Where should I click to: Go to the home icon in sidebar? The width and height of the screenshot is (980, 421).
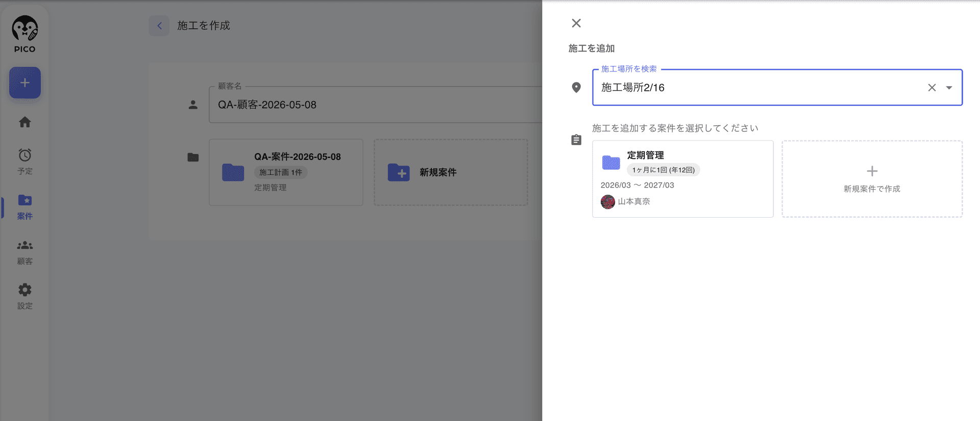tap(25, 122)
